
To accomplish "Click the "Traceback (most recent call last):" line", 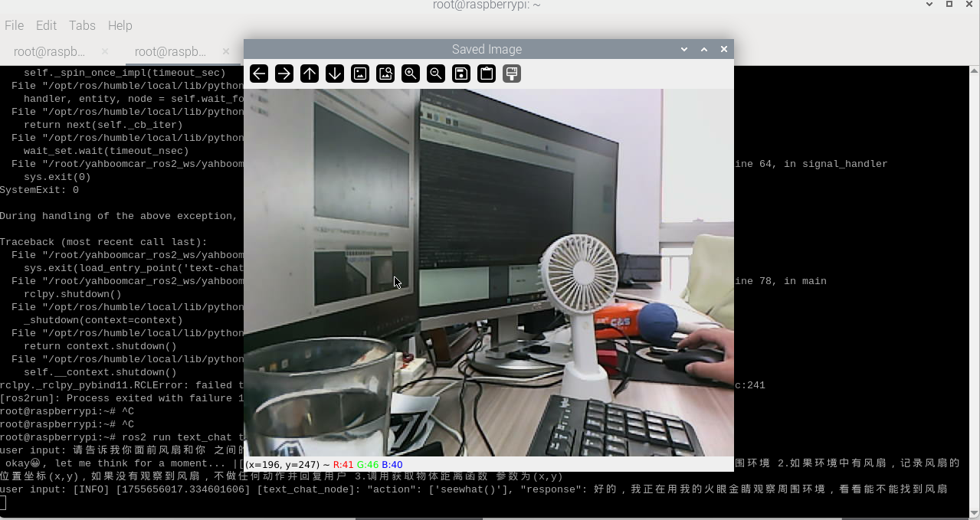I will [103, 242].
